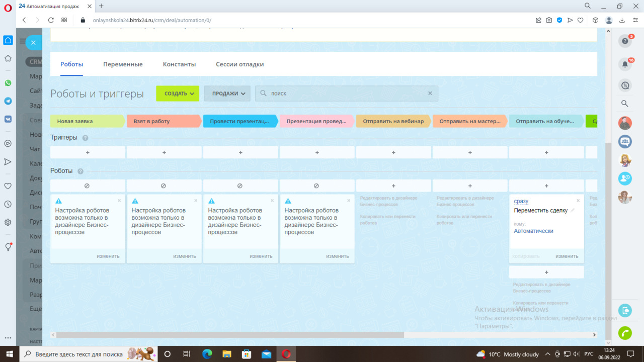Open Speed Dial grid icon
644x362 pixels.
pos(64,20)
